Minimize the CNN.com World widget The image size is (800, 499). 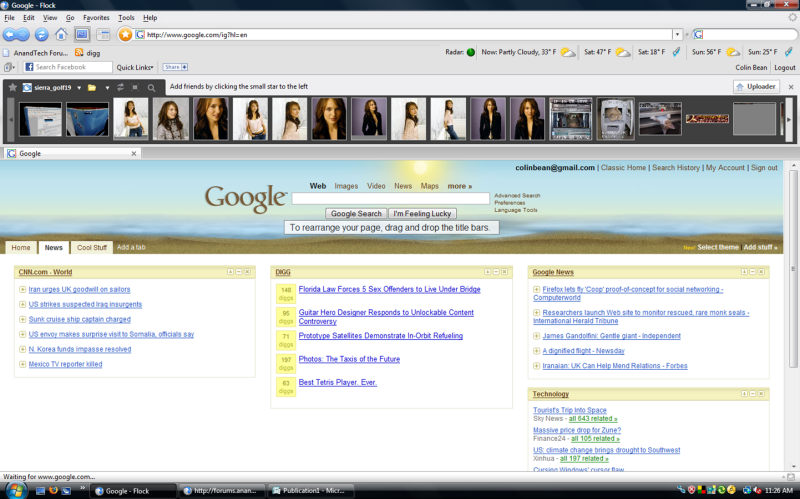tap(239, 272)
